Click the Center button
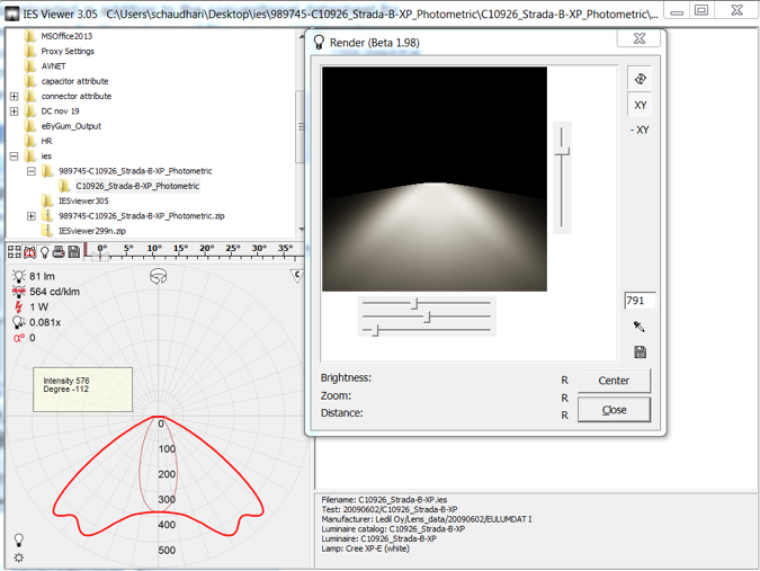The height and width of the screenshot is (571, 760). [613, 380]
